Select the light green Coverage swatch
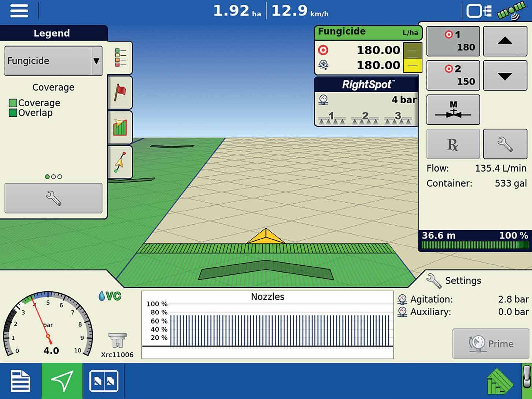This screenshot has width=532, height=399. tap(13, 103)
